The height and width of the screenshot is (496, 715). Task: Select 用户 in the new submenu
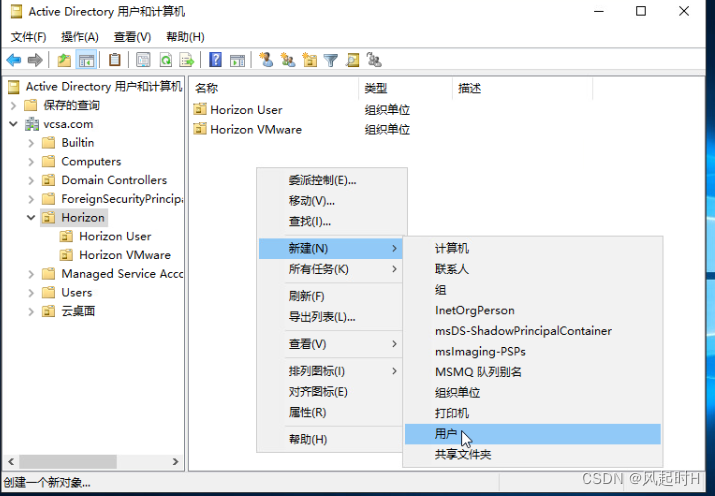coord(533,434)
